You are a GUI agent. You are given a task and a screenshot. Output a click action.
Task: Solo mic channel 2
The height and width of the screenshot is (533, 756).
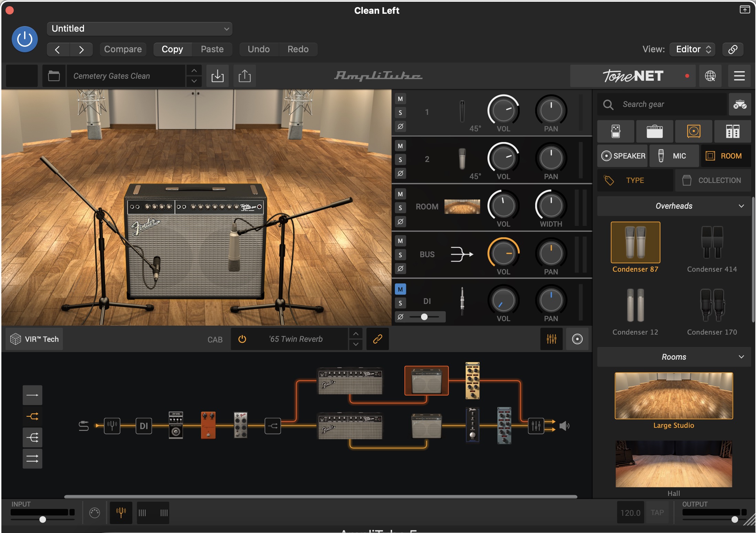pyautogui.click(x=400, y=160)
